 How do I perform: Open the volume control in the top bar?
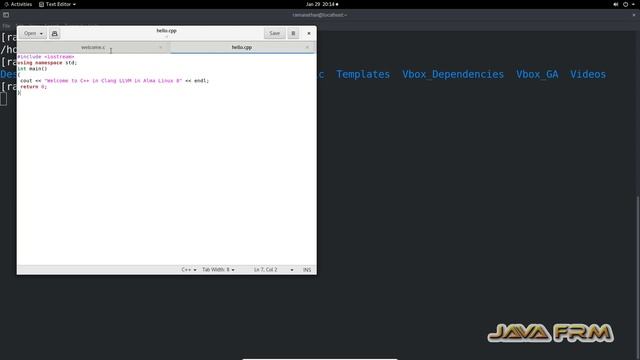[616, 4]
